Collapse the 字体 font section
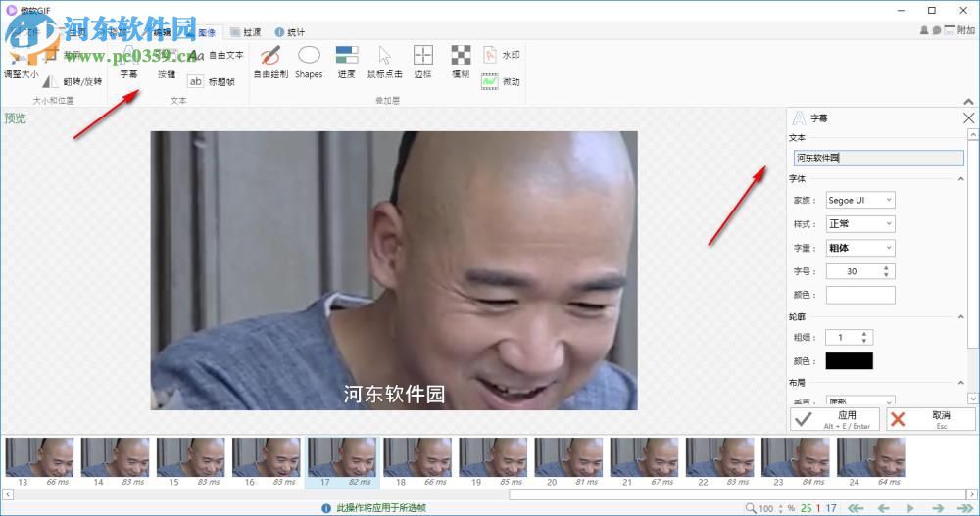Viewport: 980px width, 516px height. 960,179
